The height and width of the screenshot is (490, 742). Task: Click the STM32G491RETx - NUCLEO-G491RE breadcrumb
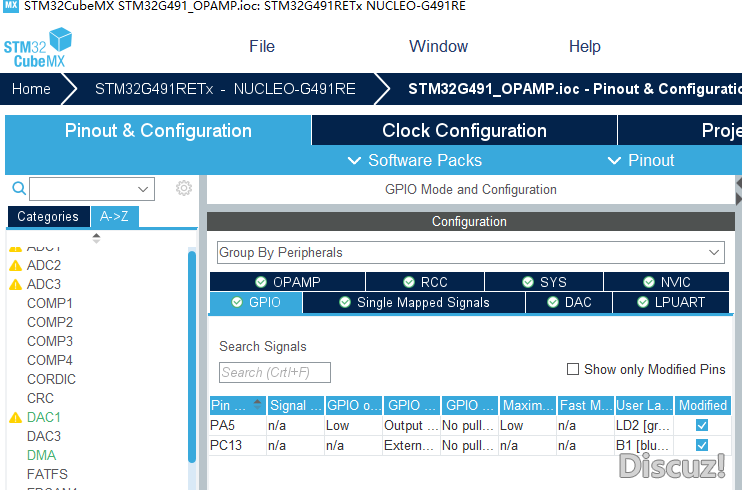[225, 89]
